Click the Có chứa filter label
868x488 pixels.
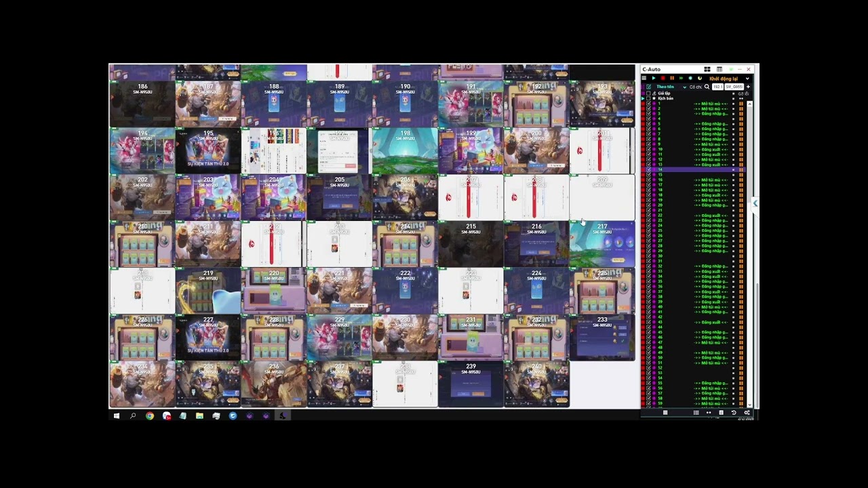coord(696,87)
